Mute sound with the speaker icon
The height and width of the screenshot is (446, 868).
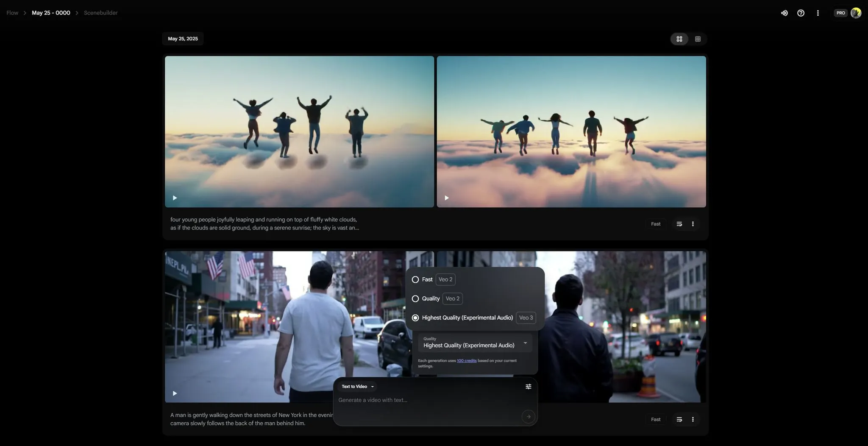pyautogui.click(x=785, y=13)
